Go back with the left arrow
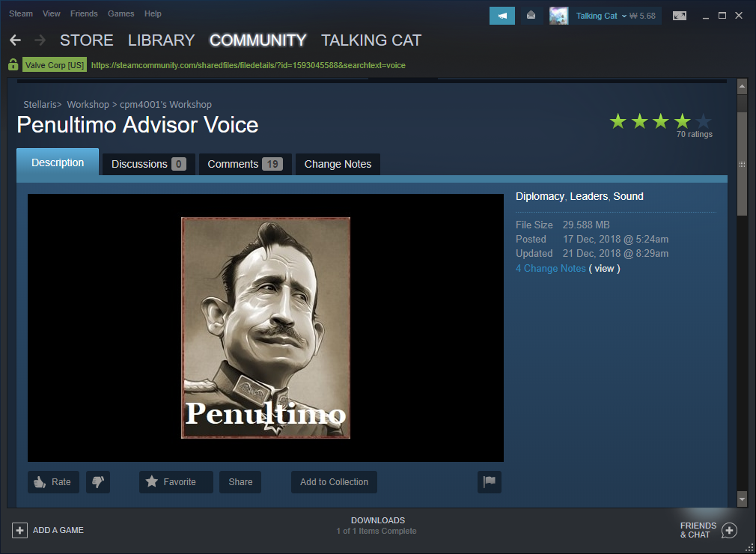The height and width of the screenshot is (554, 756). (15, 40)
